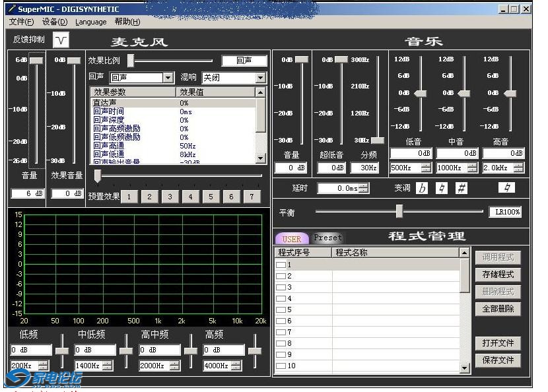This screenshot has height=392, width=548.
Task: Select the sharp pitch shift button
Action: point(462,188)
